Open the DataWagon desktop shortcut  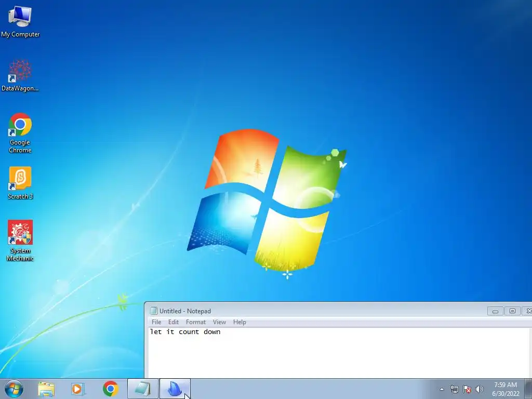tap(20, 75)
